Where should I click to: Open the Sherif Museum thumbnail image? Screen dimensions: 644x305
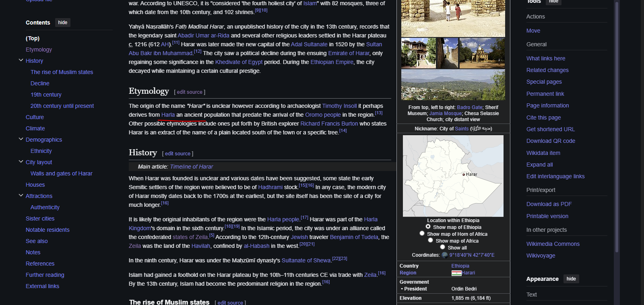tap(419, 53)
